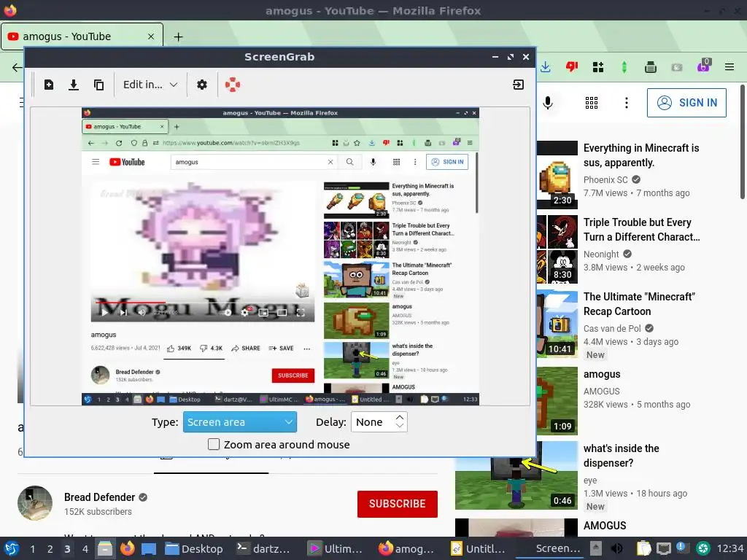Open the clipboard manager tray icon
Image resolution: width=747 pixels, height=560 pixels.
[643, 548]
